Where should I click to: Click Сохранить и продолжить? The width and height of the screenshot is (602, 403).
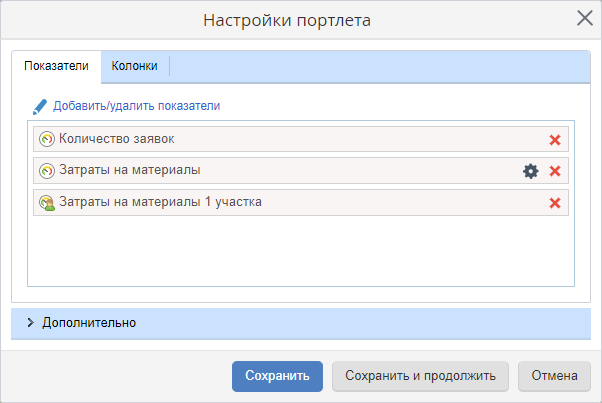pyautogui.click(x=420, y=376)
